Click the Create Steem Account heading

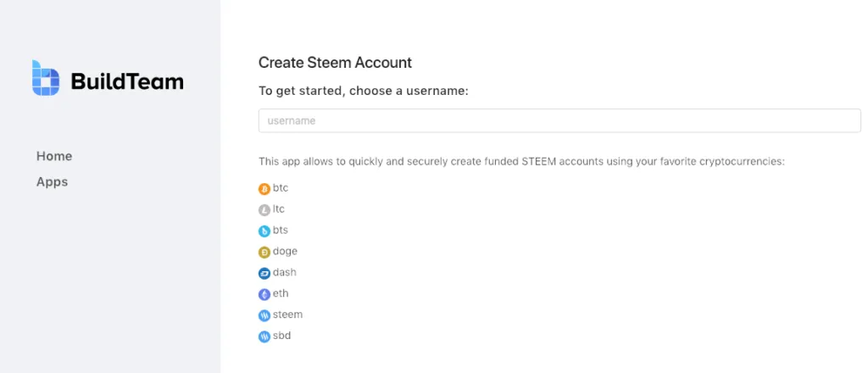point(336,63)
